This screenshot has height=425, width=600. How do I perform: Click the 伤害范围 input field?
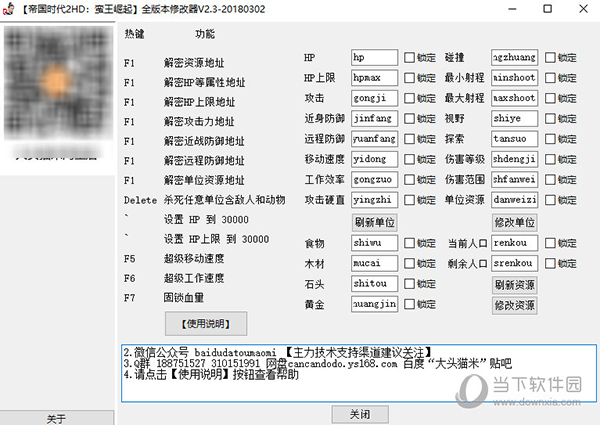click(x=515, y=179)
